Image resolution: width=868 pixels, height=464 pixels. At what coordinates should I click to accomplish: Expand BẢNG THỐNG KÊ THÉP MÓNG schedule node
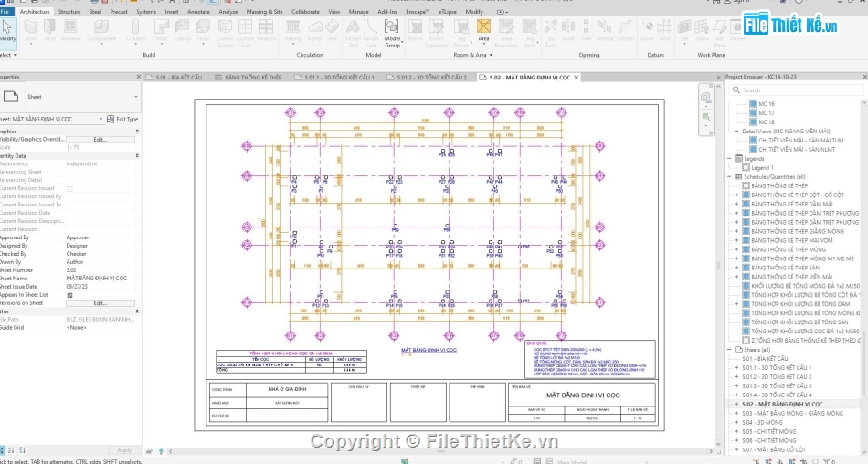coord(736,249)
